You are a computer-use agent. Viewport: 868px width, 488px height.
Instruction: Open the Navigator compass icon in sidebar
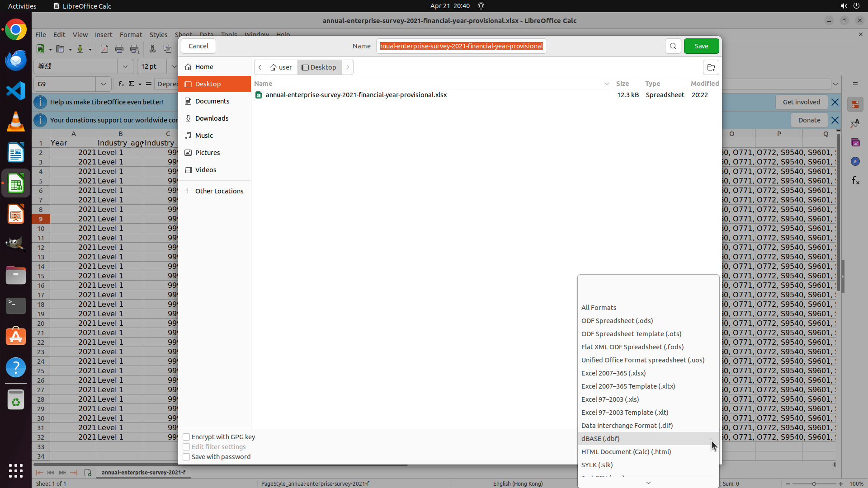(x=855, y=161)
